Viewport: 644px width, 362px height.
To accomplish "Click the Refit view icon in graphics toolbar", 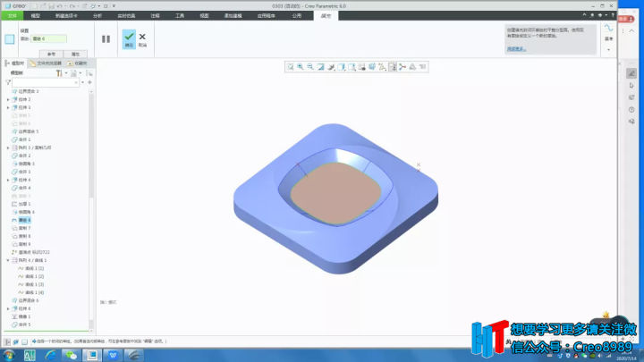I will tap(291, 67).
